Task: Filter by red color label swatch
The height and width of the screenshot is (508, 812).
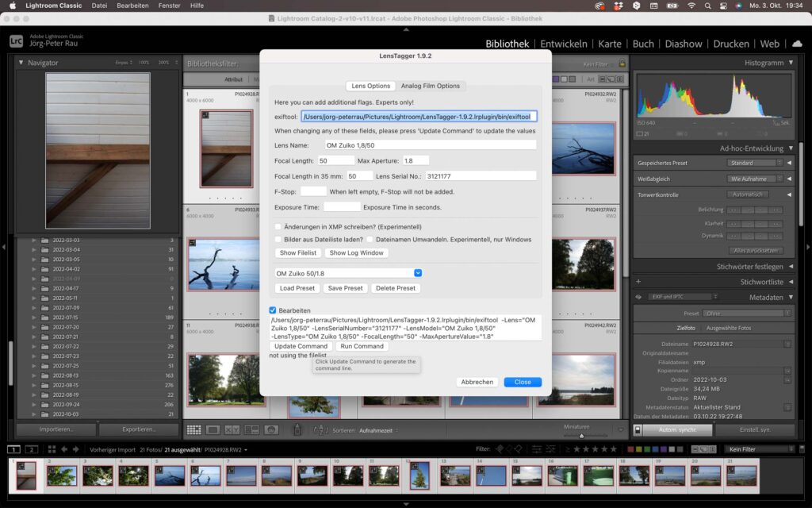Action: [630, 449]
